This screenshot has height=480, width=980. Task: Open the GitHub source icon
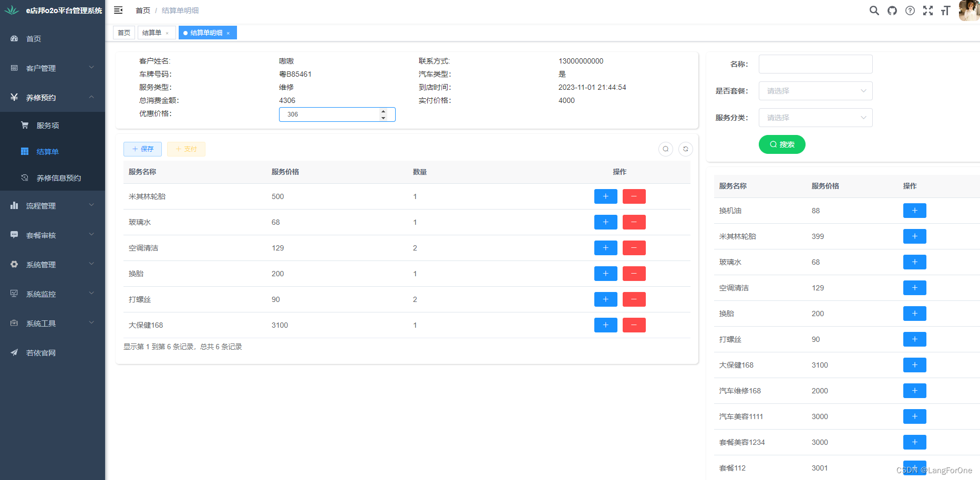[x=892, y=11]
